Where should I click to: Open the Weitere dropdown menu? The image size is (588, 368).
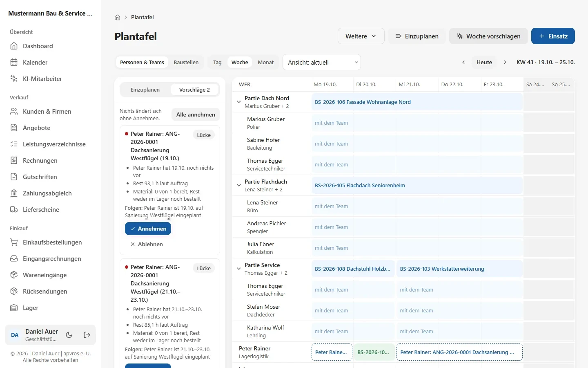361,36
